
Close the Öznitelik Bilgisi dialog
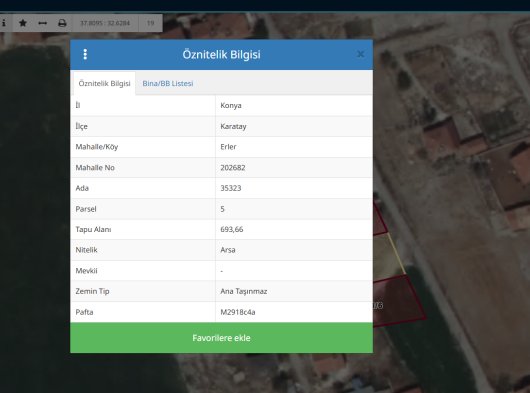[x=360, y=54]
